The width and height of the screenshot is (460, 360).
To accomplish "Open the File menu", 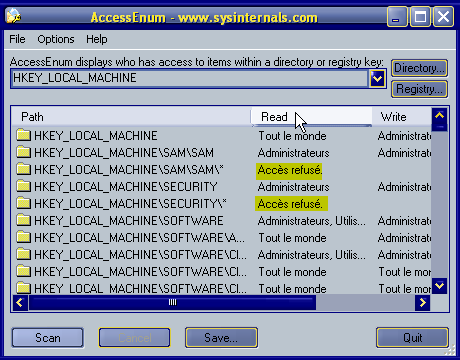I will tap(17, 39).
